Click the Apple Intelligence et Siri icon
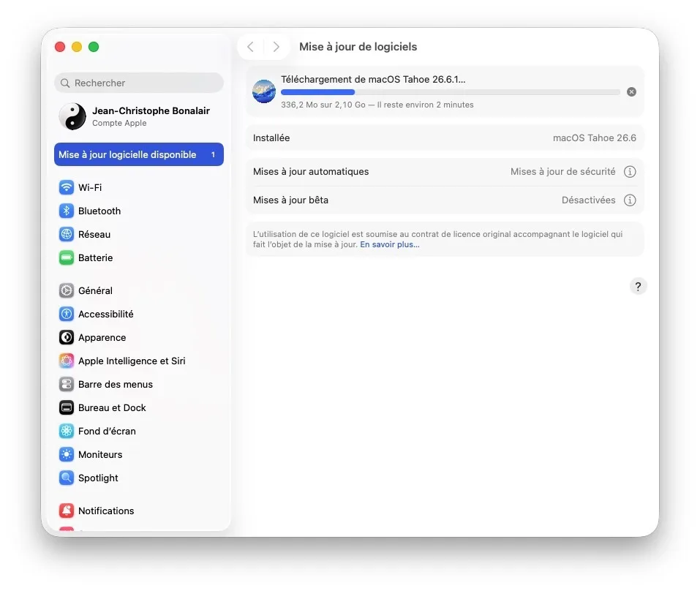Image resolution: width=700 pixels, height=591 pixels. tap(67, 361)
